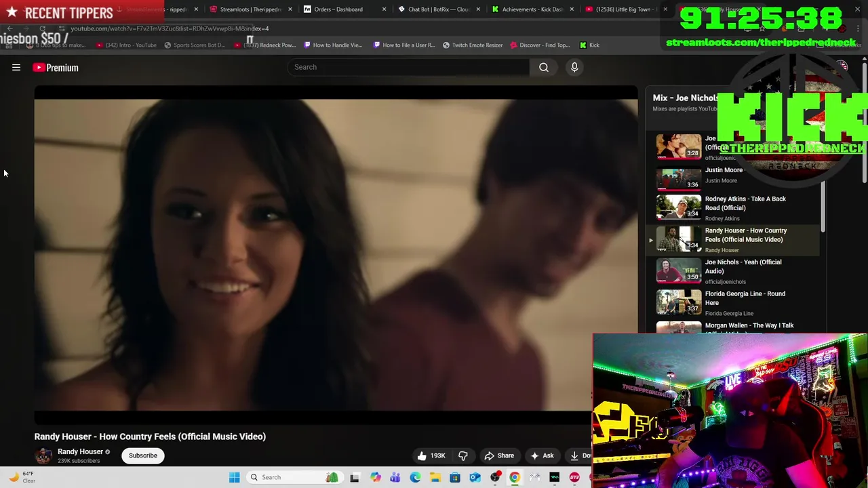The height and width of the screenshot is (488, 868).
Task: Switch to Achievements Kick Dashboard tab
Action: (x=532, y=9)
